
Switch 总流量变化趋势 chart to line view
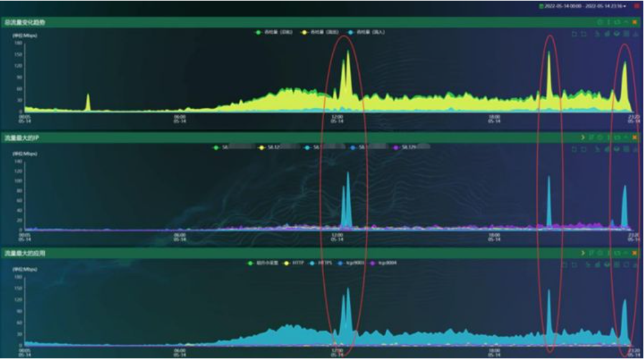point(597,34)
